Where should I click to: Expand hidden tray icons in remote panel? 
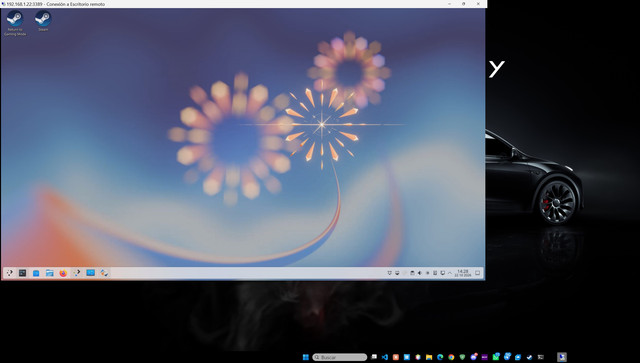pyautogui.click(x=450, y=273)
